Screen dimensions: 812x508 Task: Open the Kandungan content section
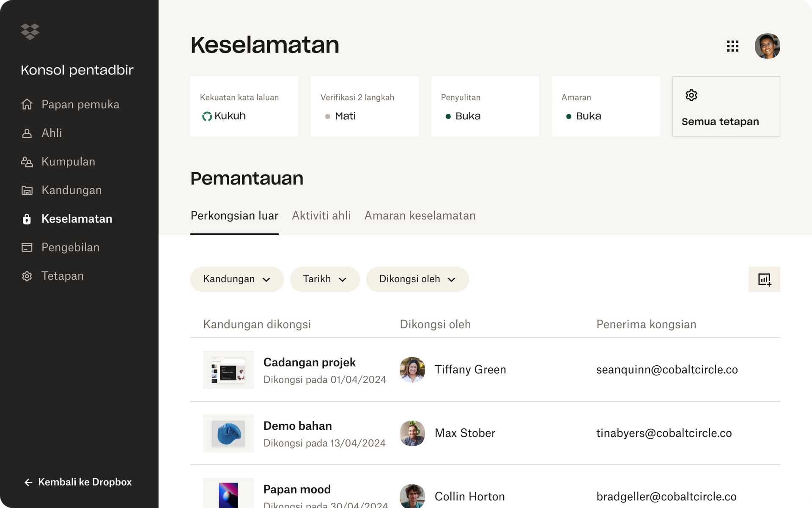27,190
